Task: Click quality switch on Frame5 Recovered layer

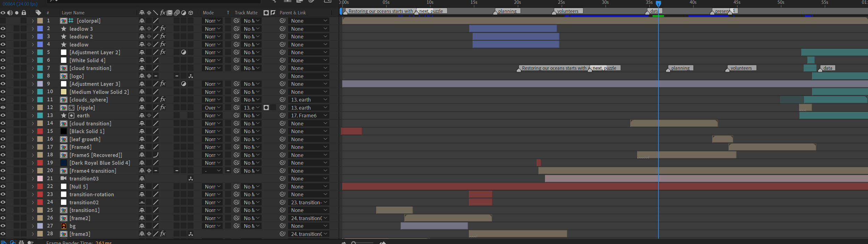Action: [156, 155]
